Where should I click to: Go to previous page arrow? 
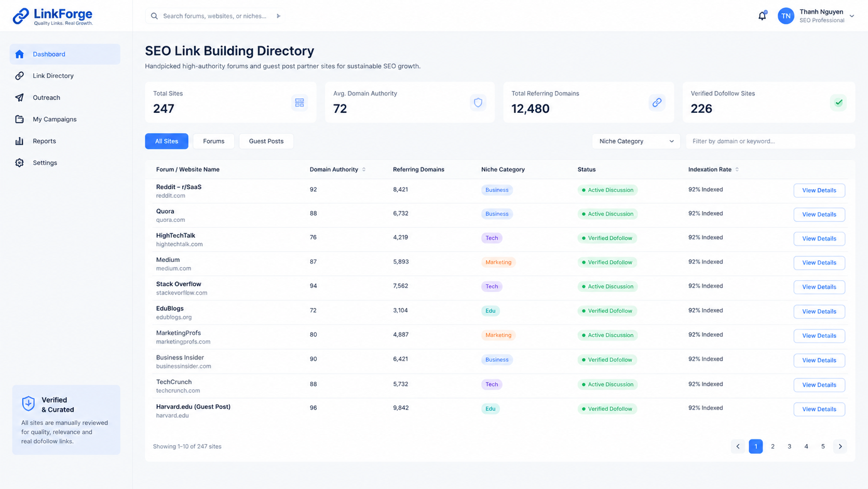(738, 446)
